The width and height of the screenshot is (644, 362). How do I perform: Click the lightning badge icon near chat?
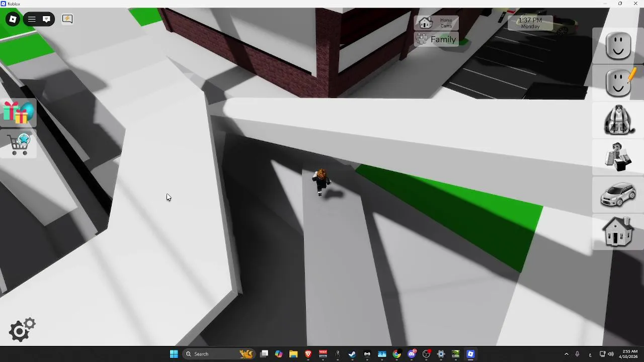[x=67, y=19]
